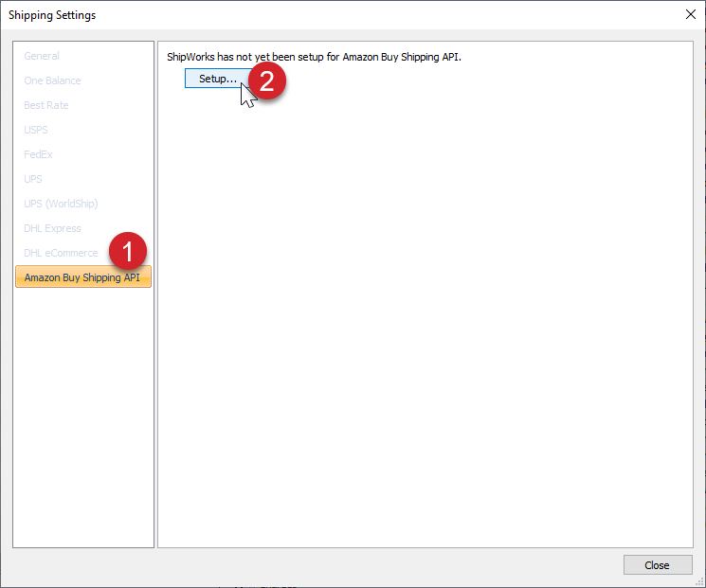
Task: Click the Close button at bottom right
Action: [x=658, y=565]
